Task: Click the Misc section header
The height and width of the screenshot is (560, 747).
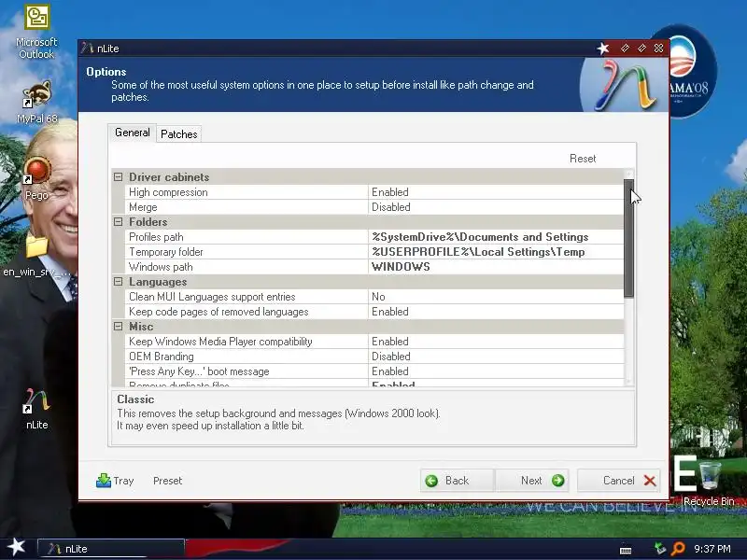Action: [141, 327]
